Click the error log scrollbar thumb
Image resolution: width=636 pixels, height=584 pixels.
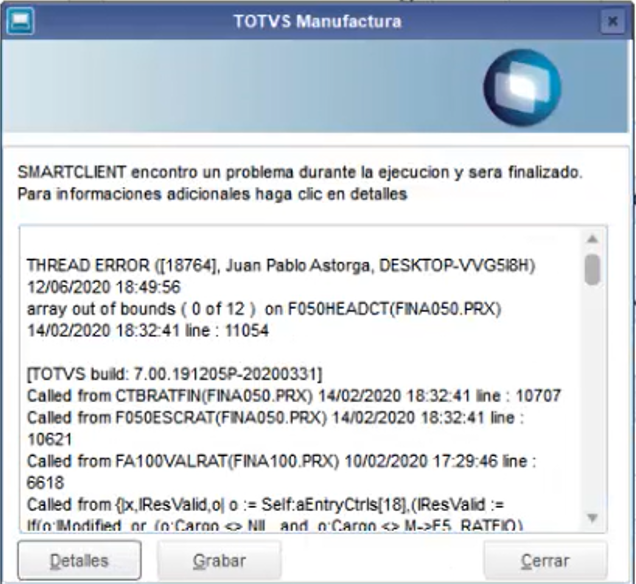(593, 269)
